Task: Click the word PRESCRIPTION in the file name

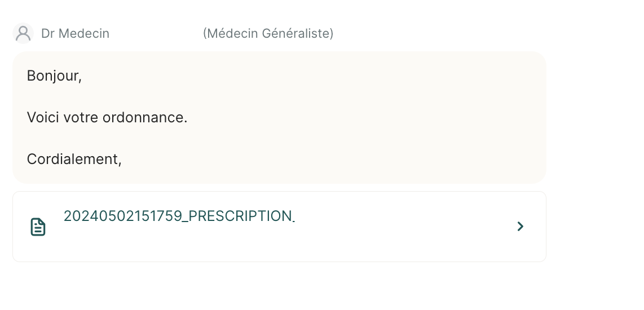Action: point(240,216)
